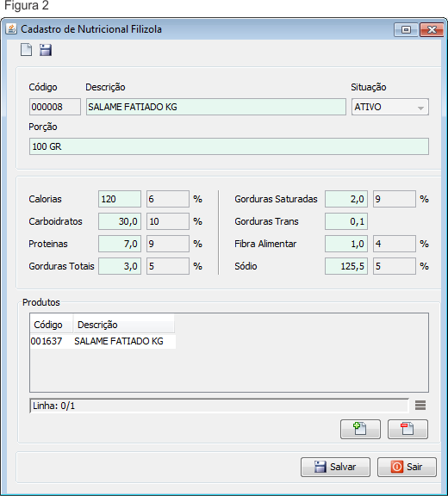The height and width of the screenshot is (496, 448).
Task: Close the Cadastro de Nutricional Filizola window
Action: 432,30
